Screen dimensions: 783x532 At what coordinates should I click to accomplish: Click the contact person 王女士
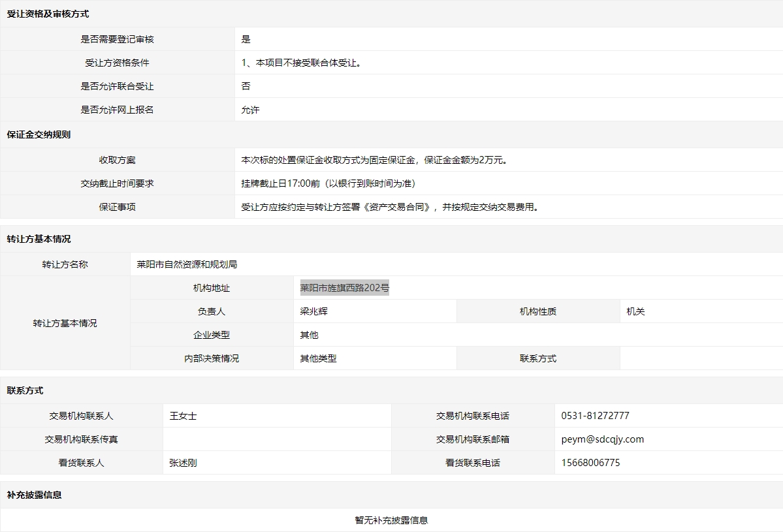coord(183,416)
